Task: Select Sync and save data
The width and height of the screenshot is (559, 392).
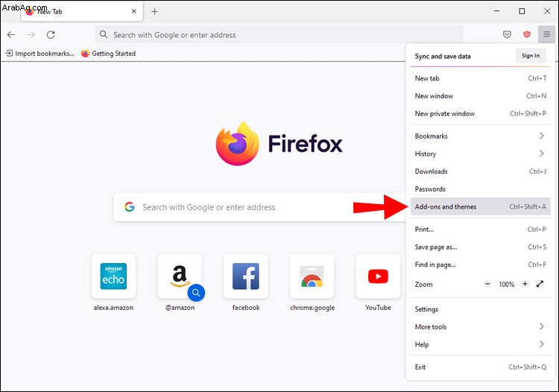Action: tap(443, 57)
